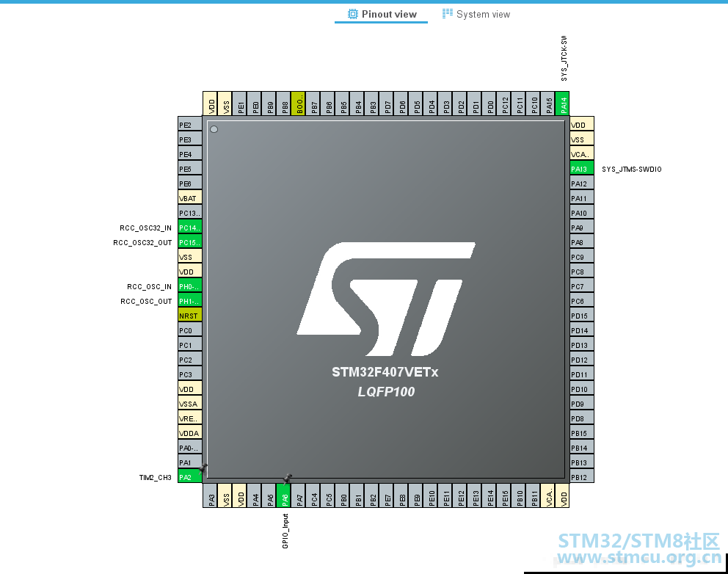Screen dimensions: 728x574
Task: Select pin PC4
Action: pyautogui.click(x=313, y=496)
